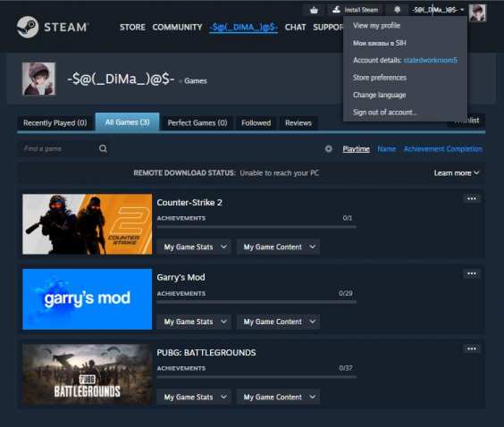Image resolution: width=504 pixels, height=427 pixels.
Task: Open the CHAT menu item
Action: 295,28
